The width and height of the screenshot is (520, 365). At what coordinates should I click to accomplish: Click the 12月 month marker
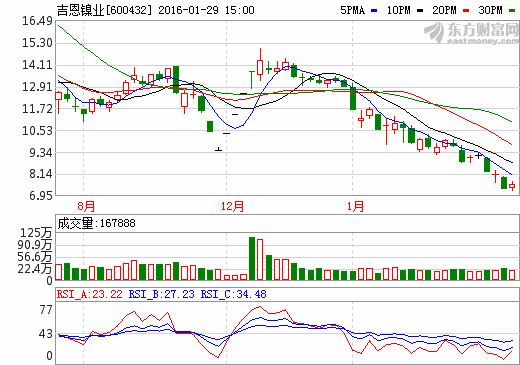point(232,206)
